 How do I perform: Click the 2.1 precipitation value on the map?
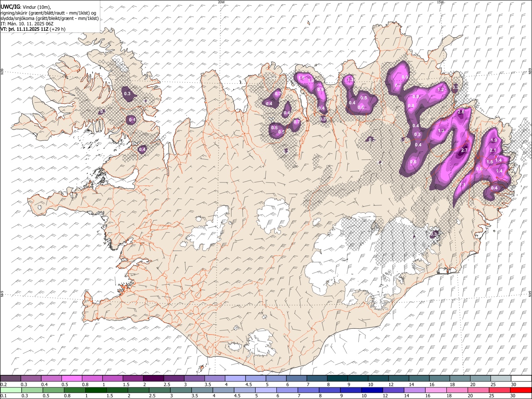coord(493,150)
